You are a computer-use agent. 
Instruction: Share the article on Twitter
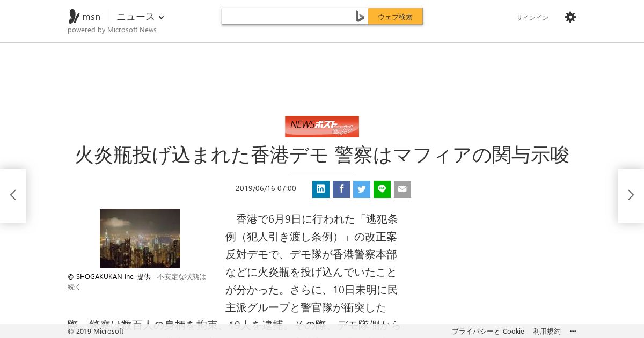362,189
